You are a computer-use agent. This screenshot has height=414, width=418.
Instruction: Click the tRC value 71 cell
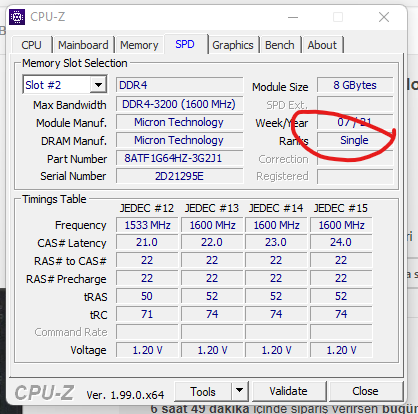point(147,314)
